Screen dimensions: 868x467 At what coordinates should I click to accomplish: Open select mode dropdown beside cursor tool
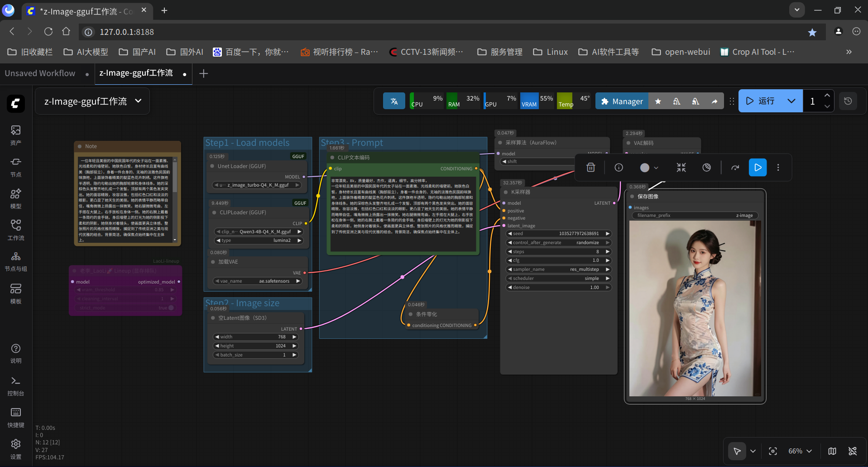point(753,451)
